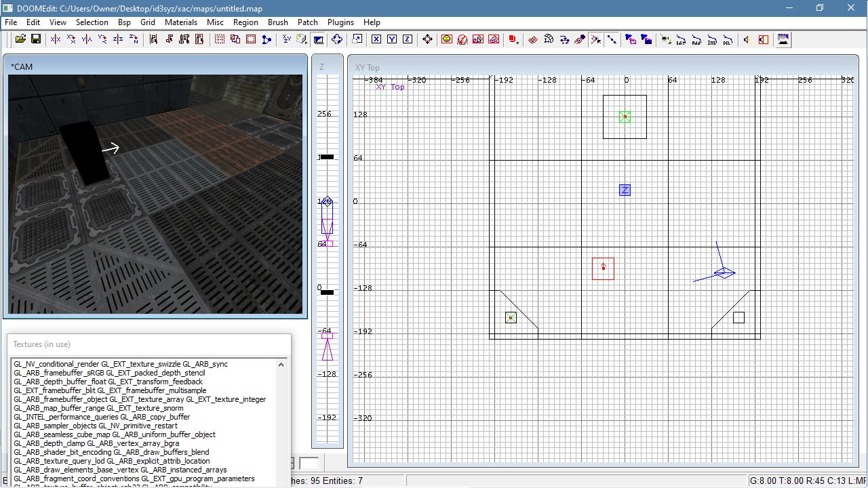Viewport: 868px width, 488px height.
Task: Click the curve Ins point icon
Action: click(x=713, y=39)
